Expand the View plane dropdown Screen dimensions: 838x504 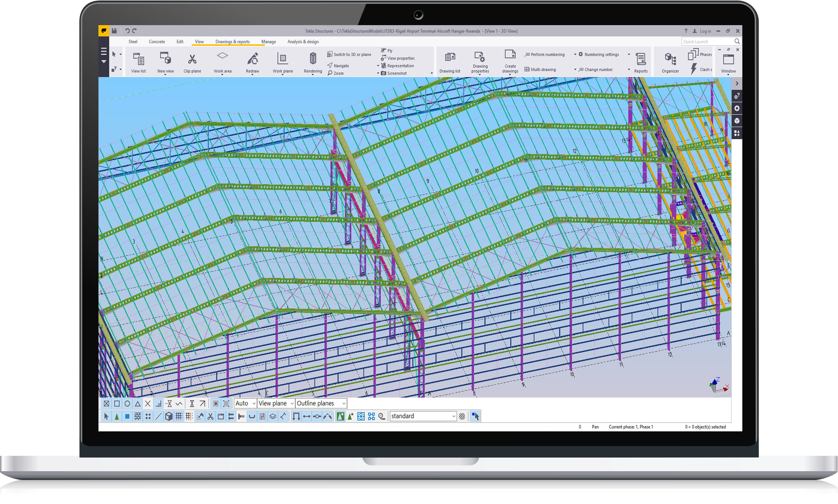point(292,404)
